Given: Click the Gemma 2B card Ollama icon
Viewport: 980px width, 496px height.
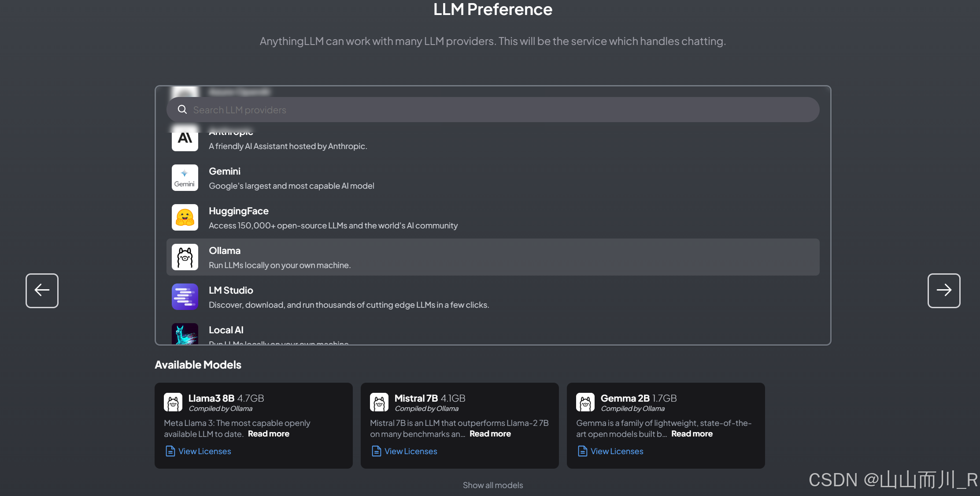Looking at the screenshot, I should pyautogui.click(x=585, y=403).
